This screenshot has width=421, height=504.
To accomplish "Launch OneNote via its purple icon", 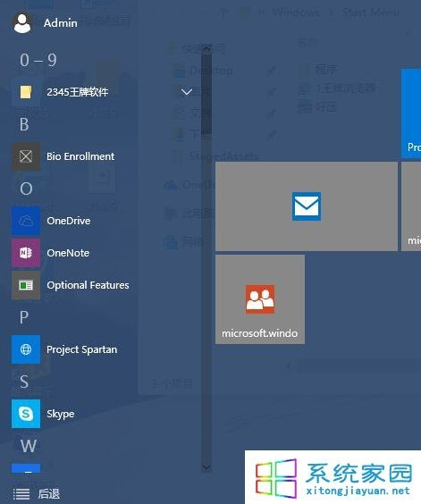I will [x=26, y=253].
